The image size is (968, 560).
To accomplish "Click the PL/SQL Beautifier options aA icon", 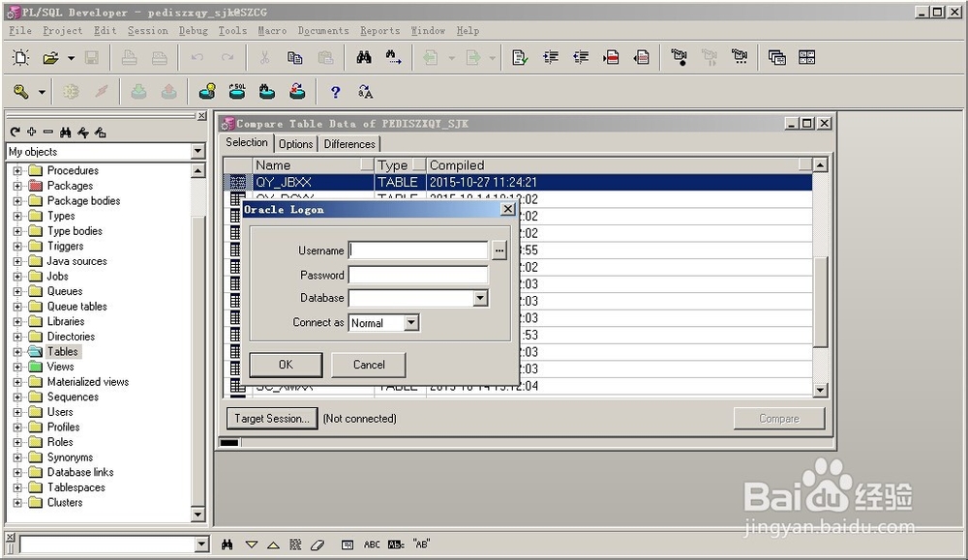I will click(x=366, y=93).
